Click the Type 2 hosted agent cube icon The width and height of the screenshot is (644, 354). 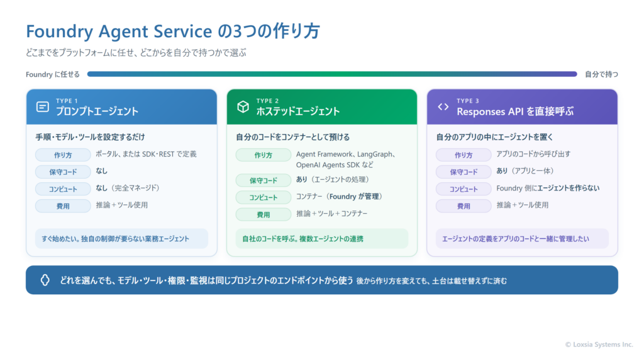[243, 107]
